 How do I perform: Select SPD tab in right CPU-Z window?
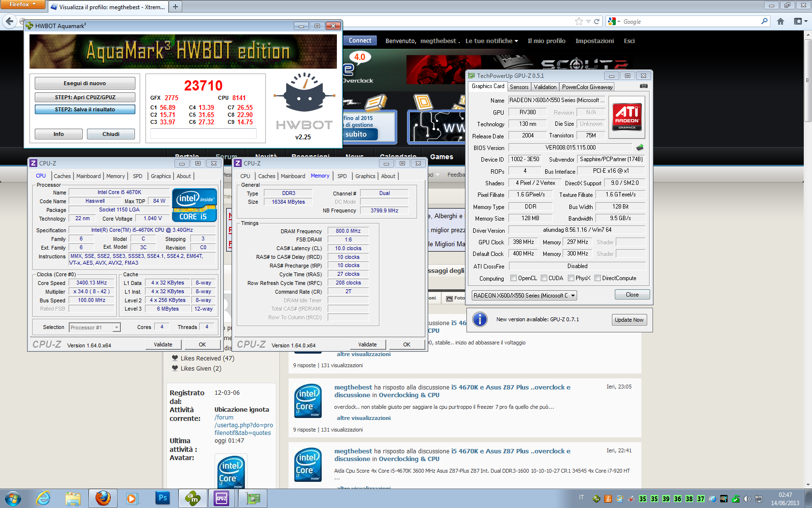pyautogui.click(x=342, y=176)
